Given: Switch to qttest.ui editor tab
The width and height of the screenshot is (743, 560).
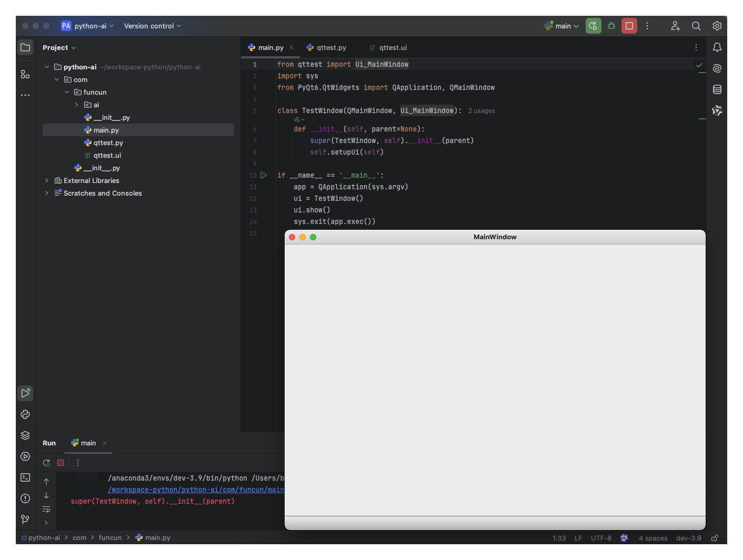Looking at the screenshot, I should pos(388,47).
